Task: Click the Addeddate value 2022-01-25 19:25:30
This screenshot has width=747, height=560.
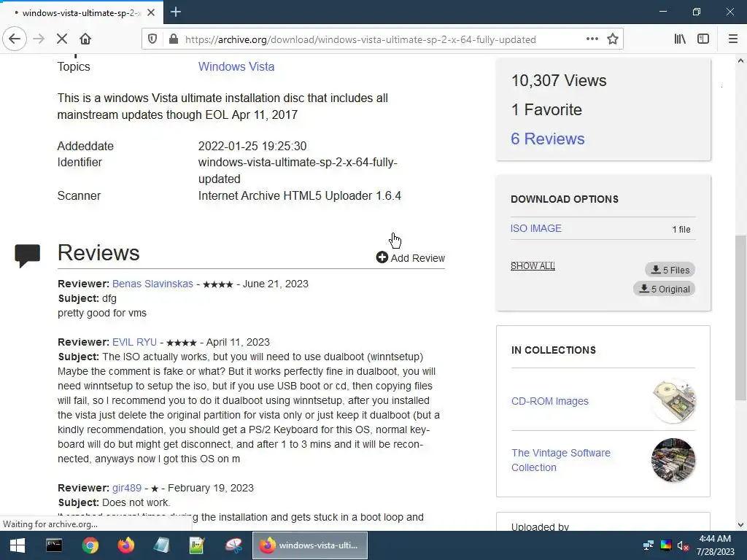Action: pyautogui.click(x=252, y=146)
